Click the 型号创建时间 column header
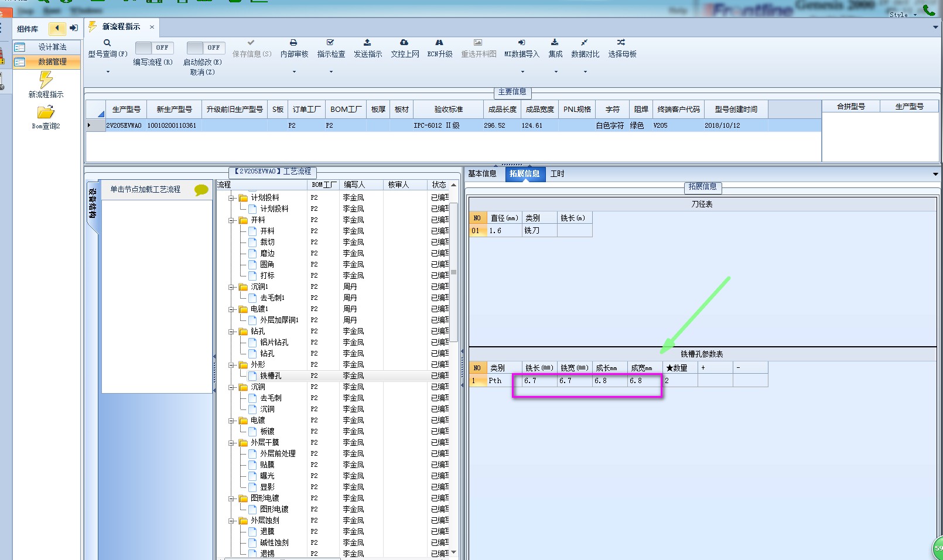 pos(736,109)
